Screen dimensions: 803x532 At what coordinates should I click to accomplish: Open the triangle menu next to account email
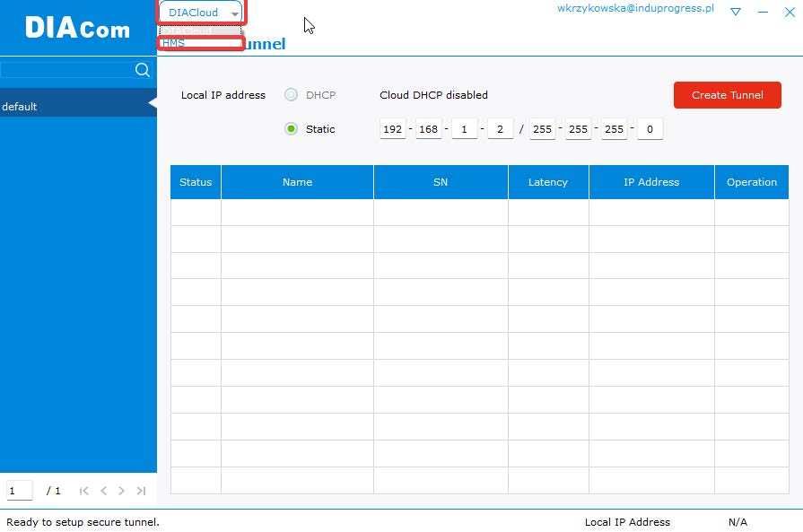click(735, 12)
